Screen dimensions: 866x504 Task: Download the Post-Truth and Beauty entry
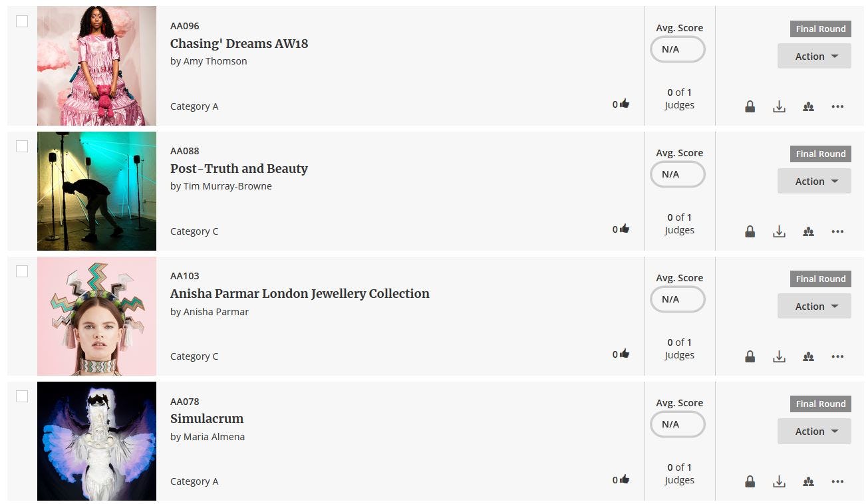tap(779, 231)
